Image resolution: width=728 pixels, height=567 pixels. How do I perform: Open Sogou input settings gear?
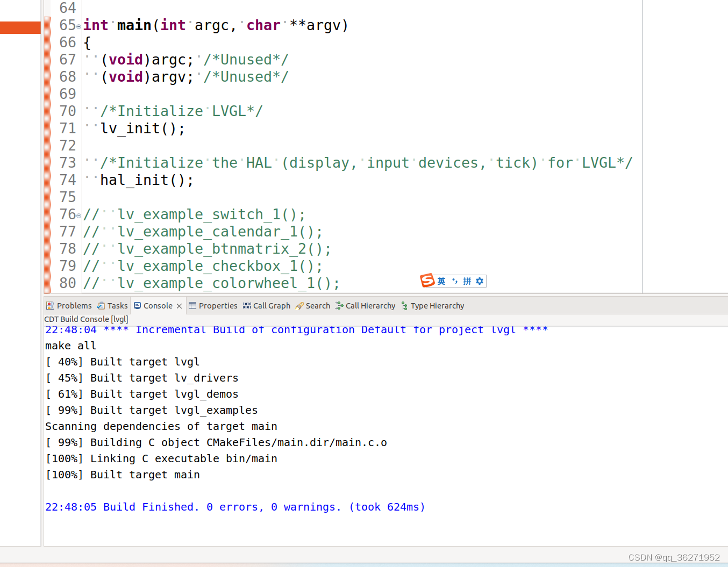pos(480,281)
